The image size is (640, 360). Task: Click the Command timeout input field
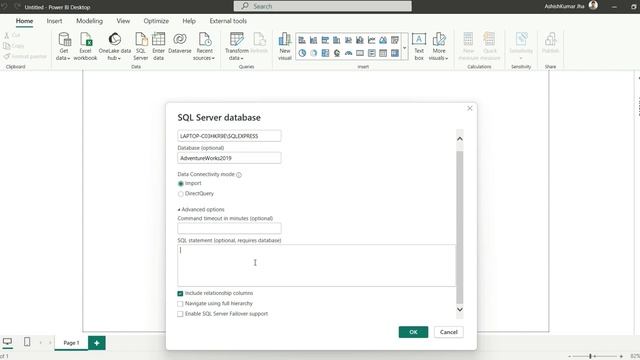229,229
